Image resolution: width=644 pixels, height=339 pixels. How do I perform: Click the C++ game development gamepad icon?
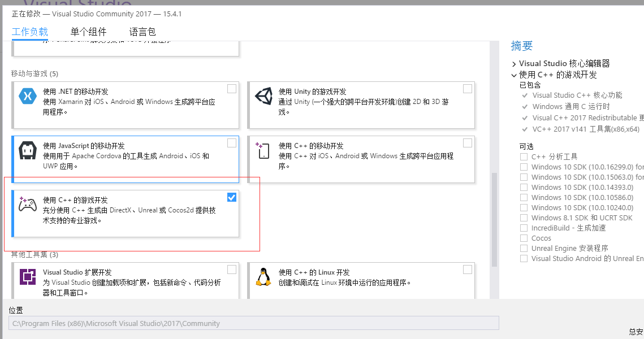point(28,204)
